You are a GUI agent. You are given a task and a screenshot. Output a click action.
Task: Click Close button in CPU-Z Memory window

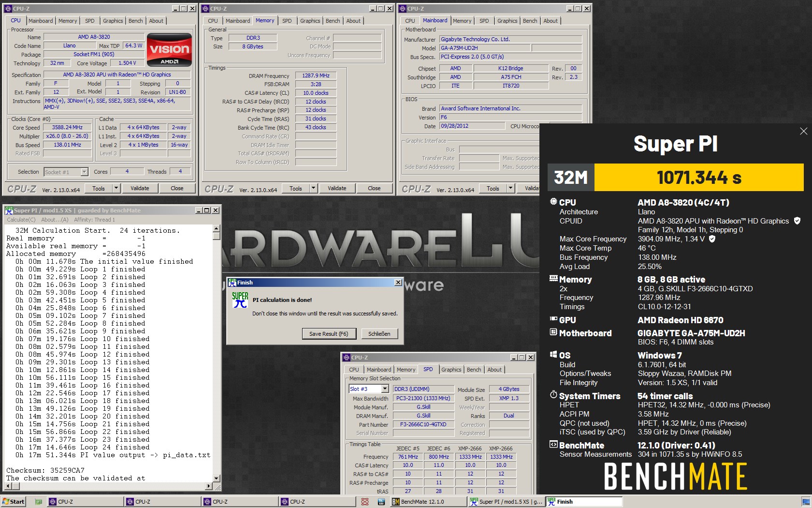pyautogui.click(x=374, y=188)
